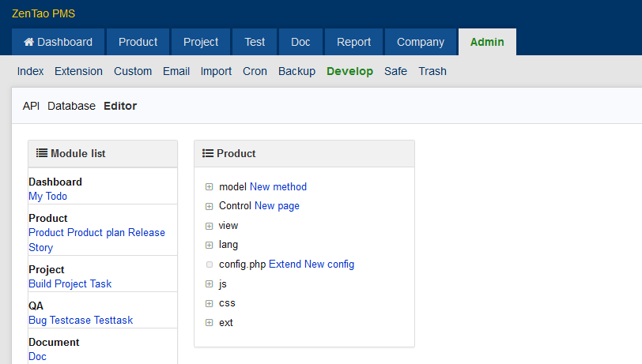
Task: Open the Database develop page
Action: coord(71,106)
